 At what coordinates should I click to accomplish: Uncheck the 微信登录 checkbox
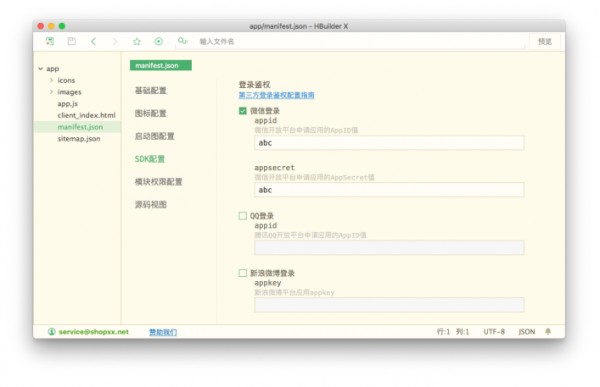243,111
